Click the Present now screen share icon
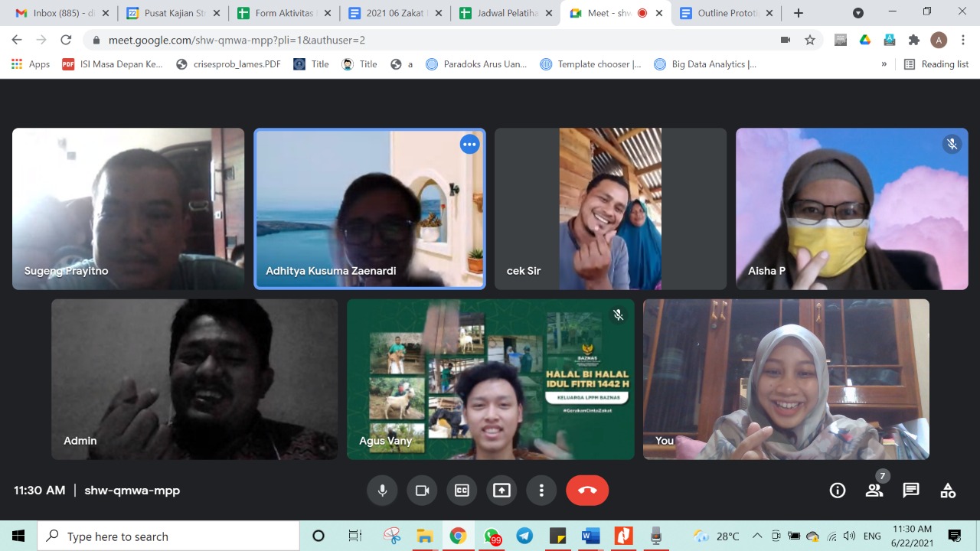 [501, 491]
